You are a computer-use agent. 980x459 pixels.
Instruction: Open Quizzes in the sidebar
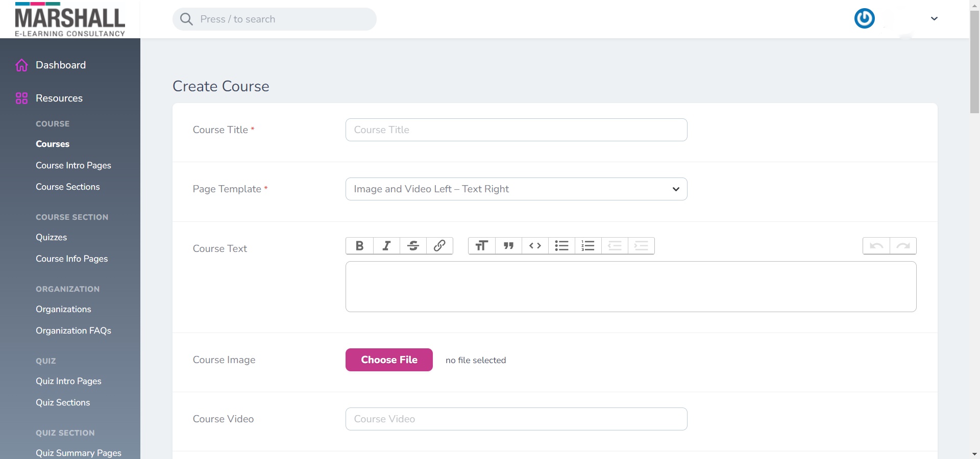51,237
